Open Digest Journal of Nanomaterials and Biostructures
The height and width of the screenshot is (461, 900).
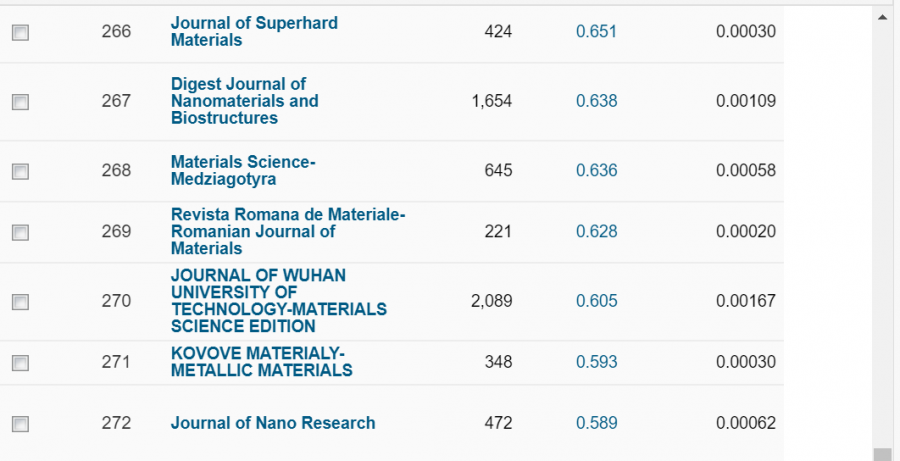244,101
